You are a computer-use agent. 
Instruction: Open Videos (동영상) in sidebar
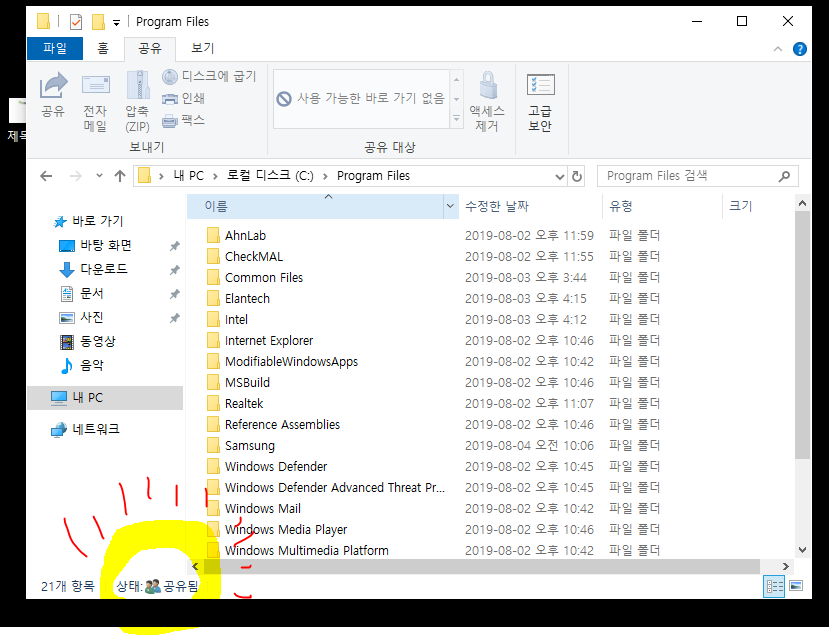[88, 342]
